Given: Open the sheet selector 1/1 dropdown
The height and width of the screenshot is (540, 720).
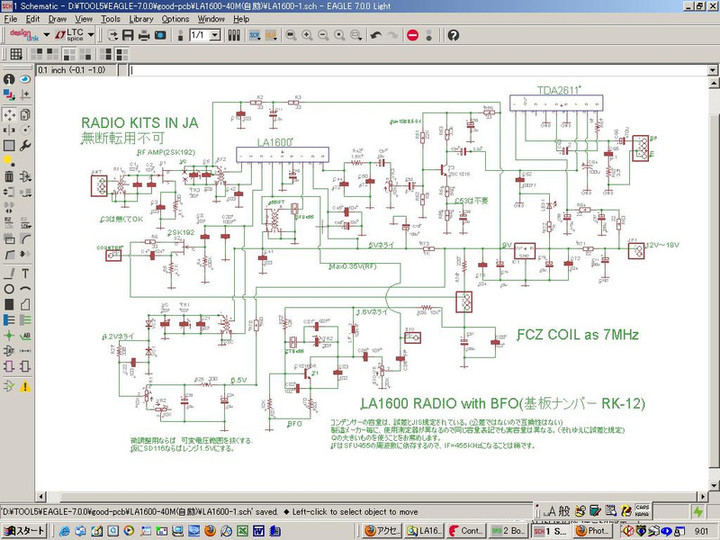Looking at the screenshot, I should (x=213, y=35).
